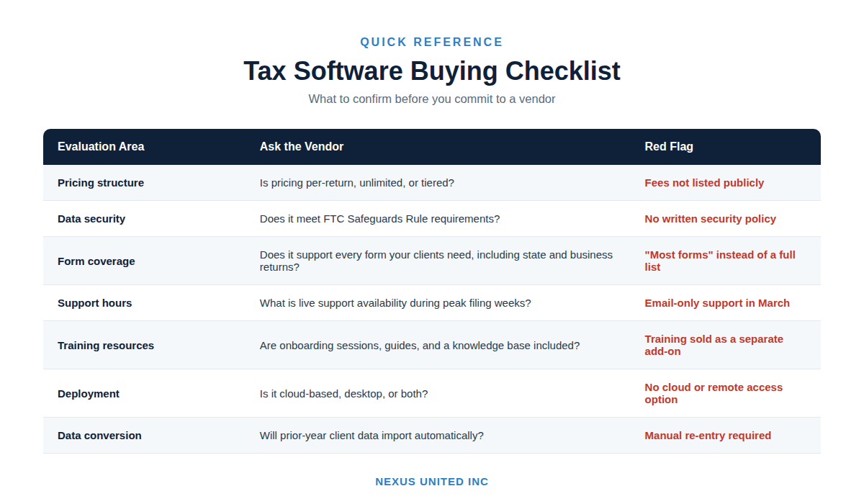Click the 'QUICK REFERENCE' label
The image size is (864, 504).
[x=432, y=42]
